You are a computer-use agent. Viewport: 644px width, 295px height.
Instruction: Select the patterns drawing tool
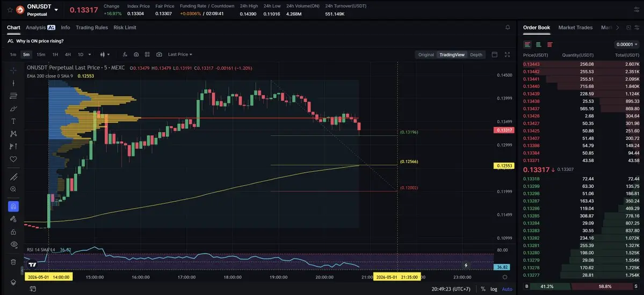pyautogui.click(x=13, y=134)
